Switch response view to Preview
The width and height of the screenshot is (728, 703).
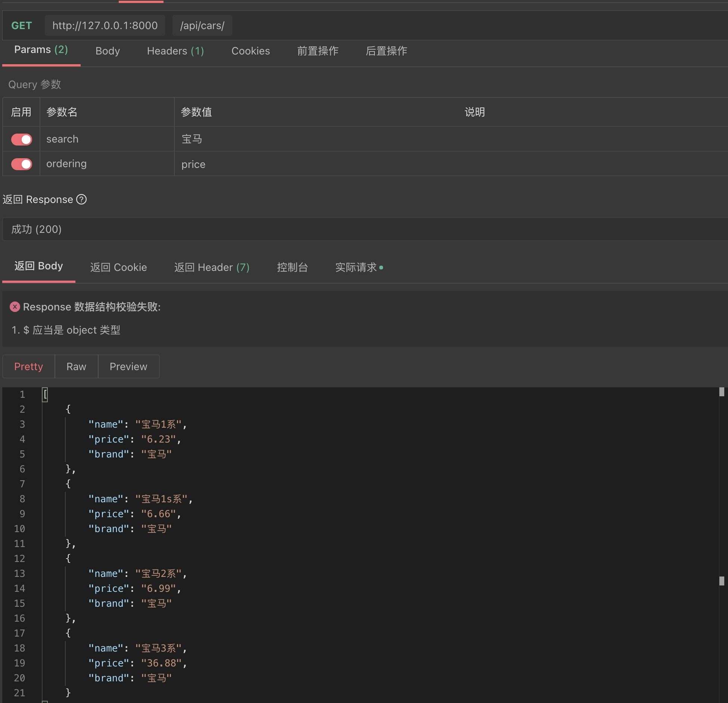[x=128, y=366]
